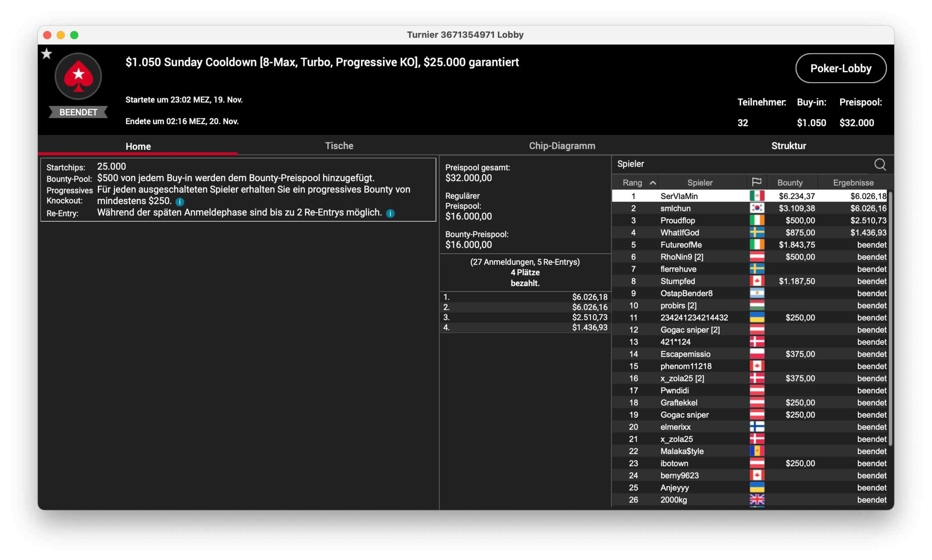Sort the list by Ergebnisse header
This screenshot has height=560, width=932.
(853, 183)
